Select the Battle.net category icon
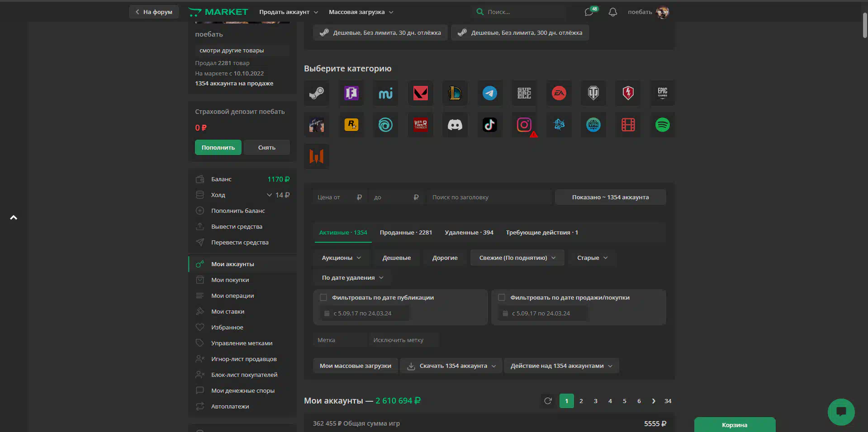 559,125
